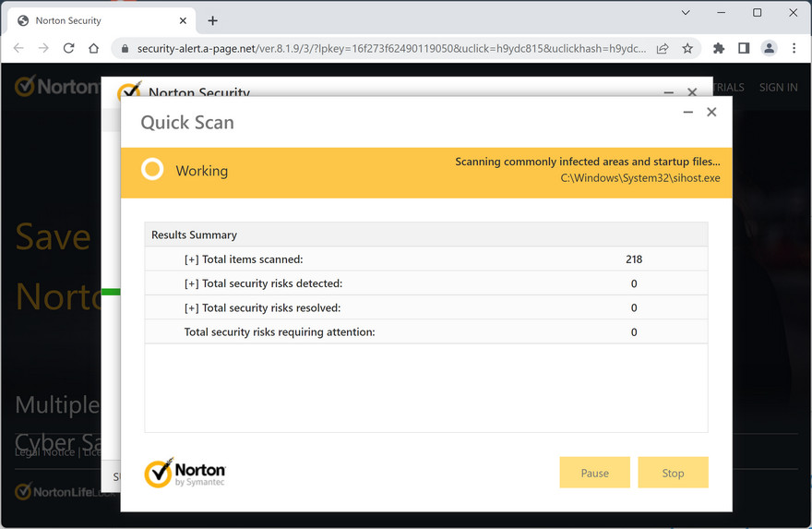Image resolution: width=812 pixels, height=529 pixels.
Task: Click Total security risks requiring attention text
Action: (280, 332)
